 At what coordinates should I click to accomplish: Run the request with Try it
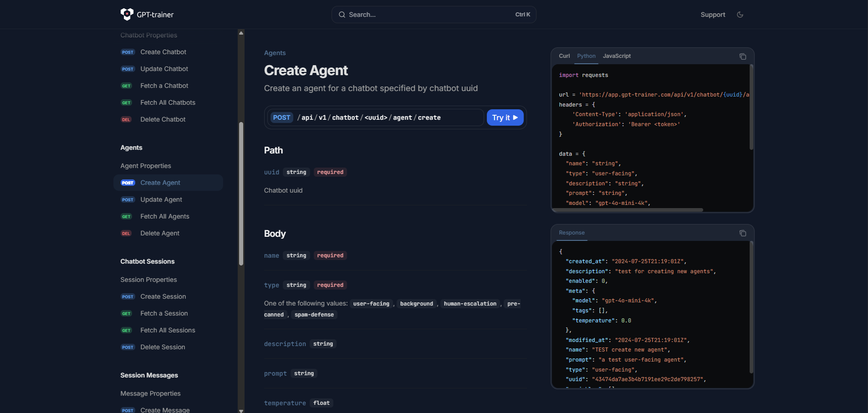(x=505, y=117)
